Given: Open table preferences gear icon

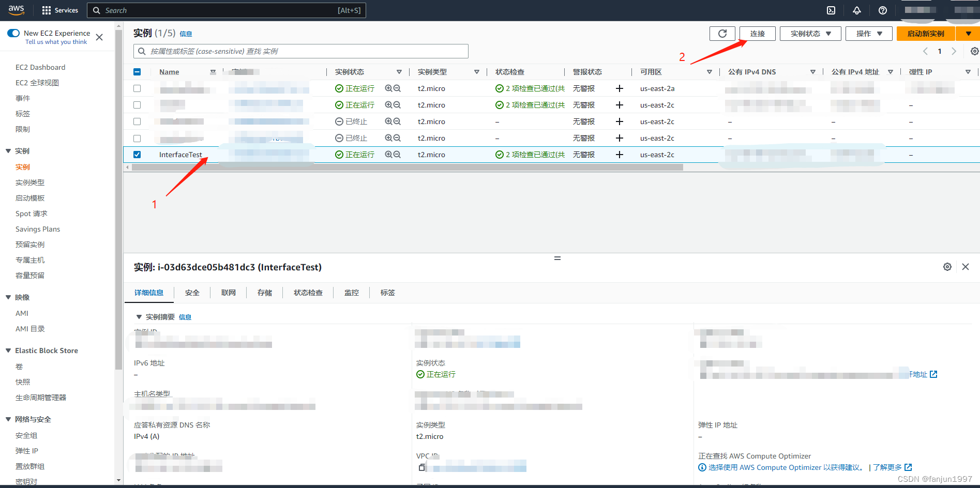Looking at the screenshot, I should (x=974, y=51).
